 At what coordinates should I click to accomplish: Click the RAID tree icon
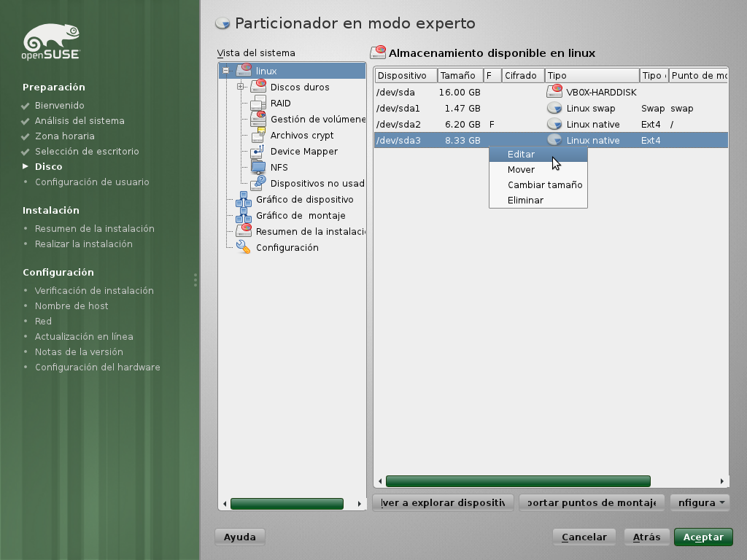pos(258,103)
